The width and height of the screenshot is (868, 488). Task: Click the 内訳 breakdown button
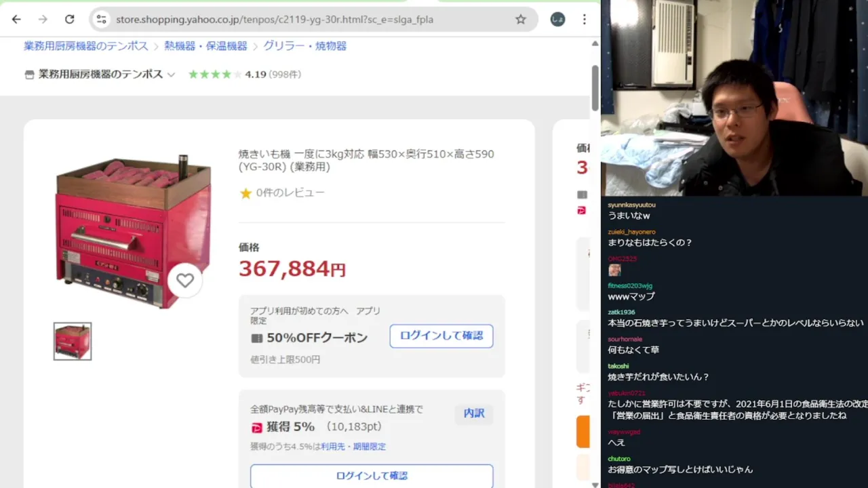pos(474,413)
